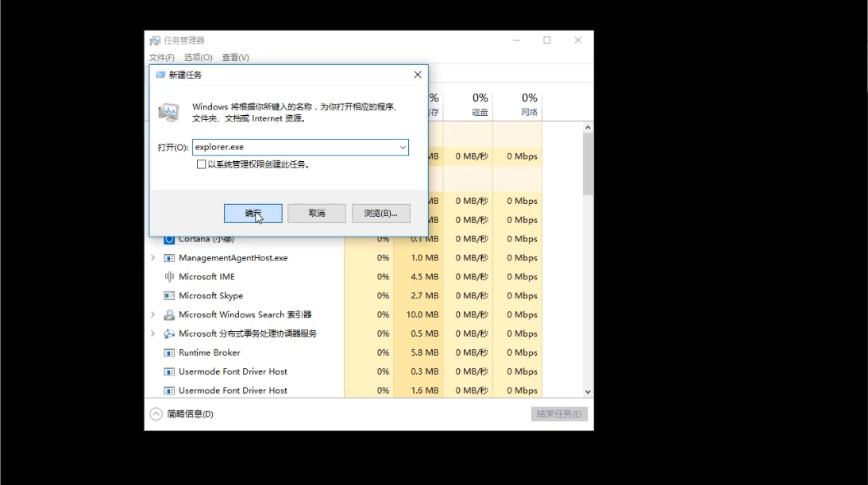
Task: Expand the ManagementAgentHost.exe process row
Action: [x=153, y=258]
